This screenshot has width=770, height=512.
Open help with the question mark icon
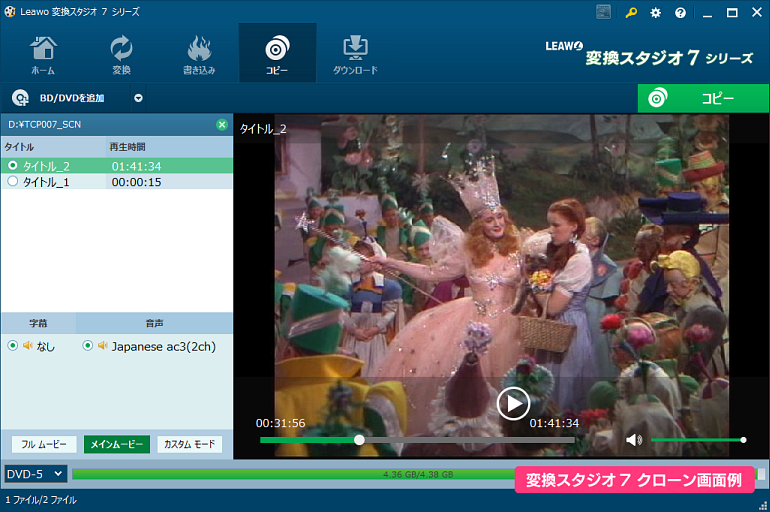tap(681, 13)
